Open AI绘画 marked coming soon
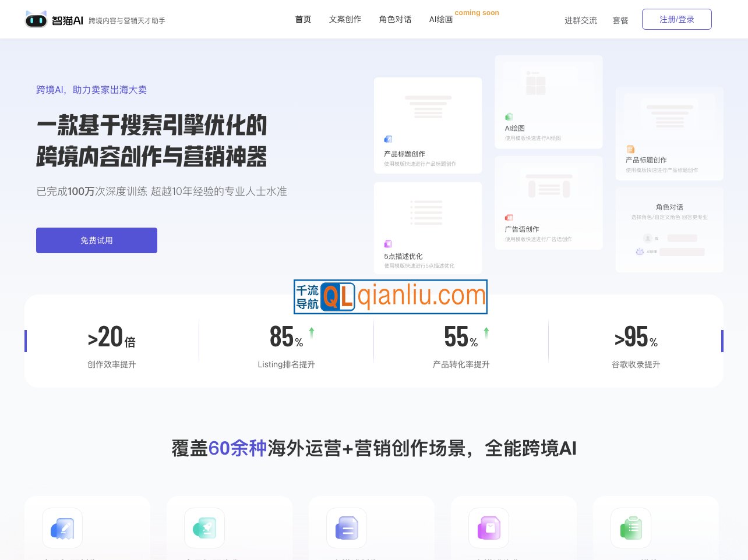748x560 pixels. (x=441, y=19)
